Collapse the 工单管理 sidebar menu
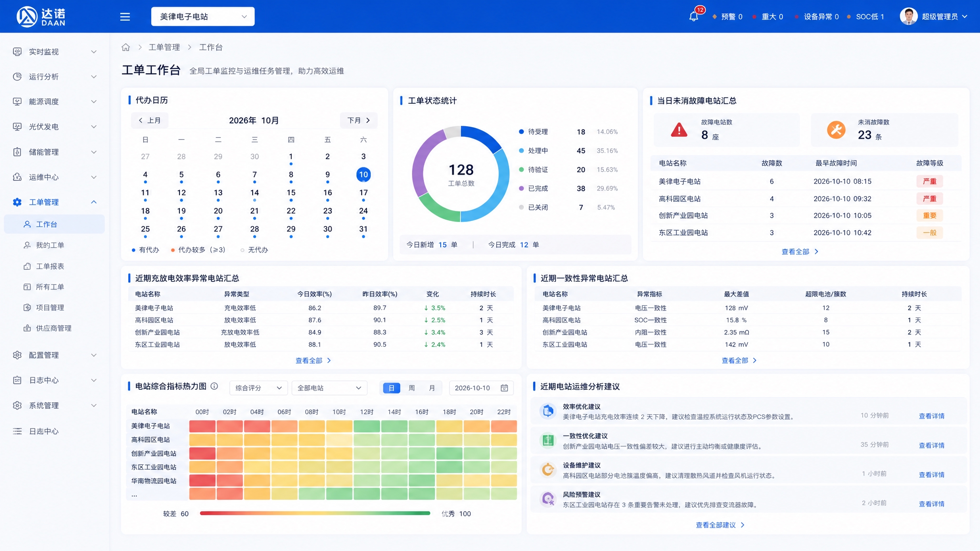The height and width of the screenshot is (551, 980). (55, 202)
